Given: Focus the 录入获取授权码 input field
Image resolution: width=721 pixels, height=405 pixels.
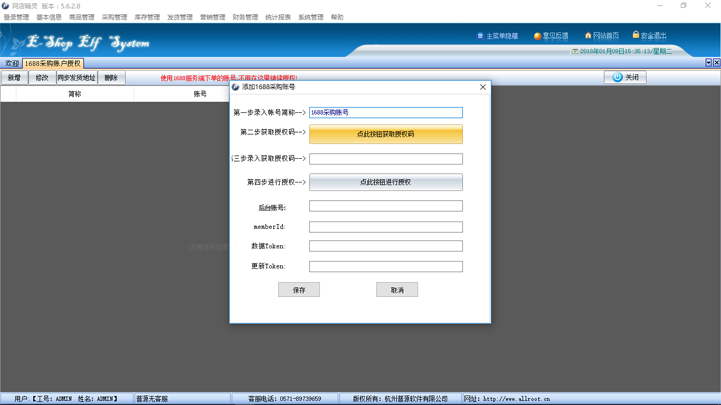Looking at the screenshot, I should point(386,159).
